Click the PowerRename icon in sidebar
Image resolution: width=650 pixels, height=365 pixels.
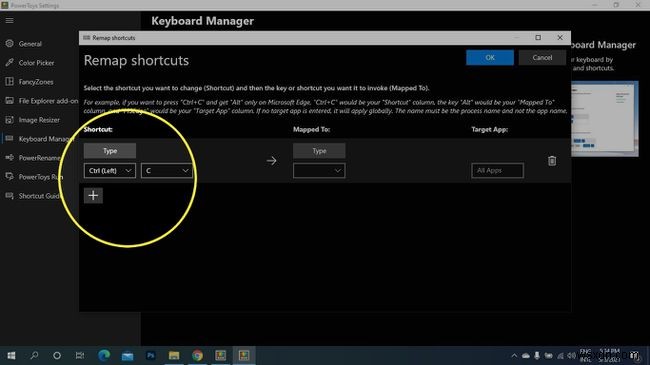click(x=10, y=157)
